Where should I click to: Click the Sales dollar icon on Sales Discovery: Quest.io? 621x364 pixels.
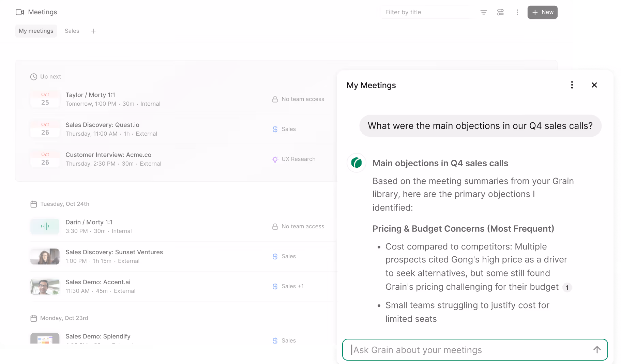point(275,129)
